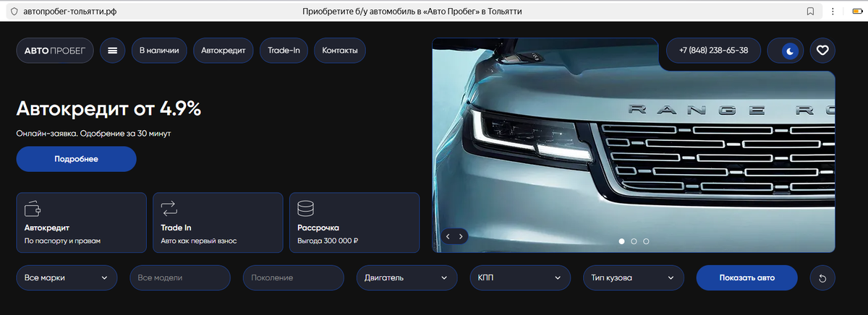The width and height of the screenshot is (868, 315).
Task: Expand the Все марки dropdown
Action: pos(67,278)
